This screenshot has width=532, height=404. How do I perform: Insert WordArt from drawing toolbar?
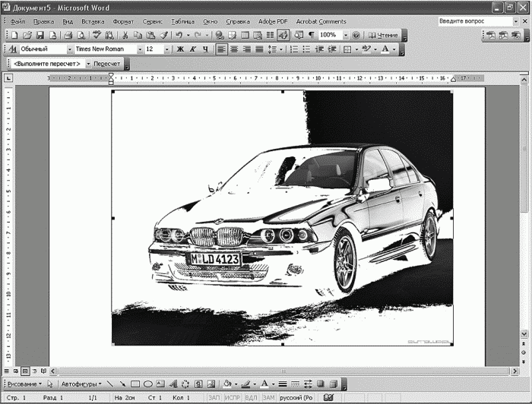tap(173, 384)
